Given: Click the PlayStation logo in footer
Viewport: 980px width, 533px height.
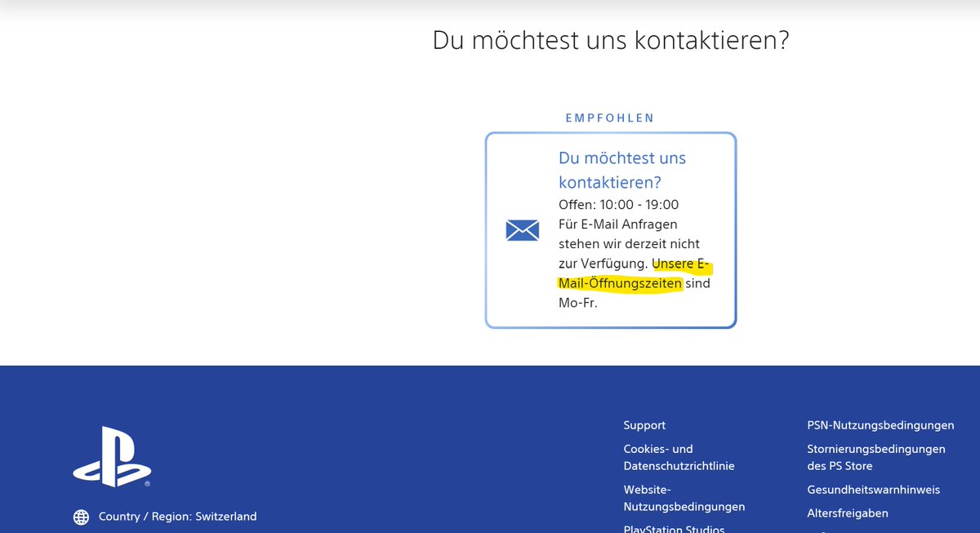Looking at the screenshot, I should (112, 457).
